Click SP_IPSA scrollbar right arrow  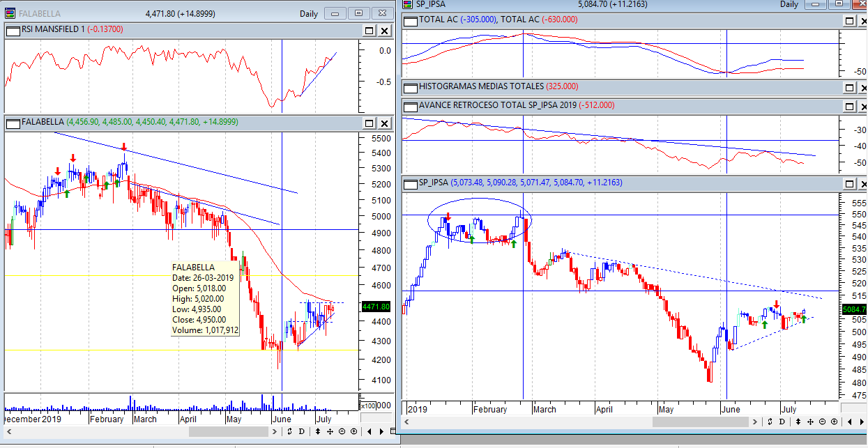(754, 422)
